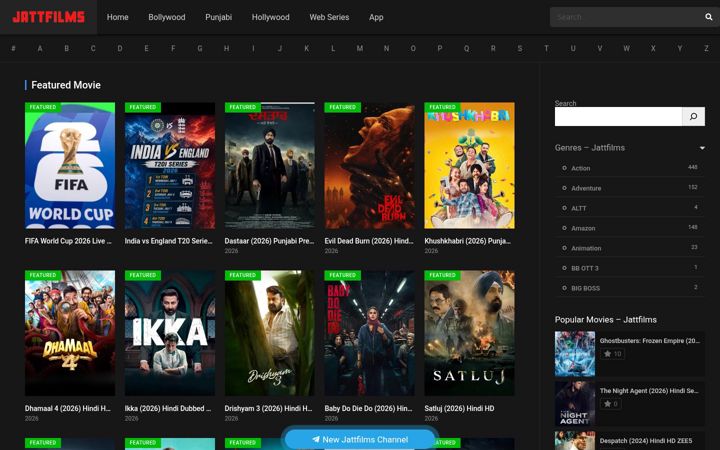Click 'Despatch (2024) Hindi HD ZEE5' title
This screenshot has width=720, height=450.
[x=646, y=441]
